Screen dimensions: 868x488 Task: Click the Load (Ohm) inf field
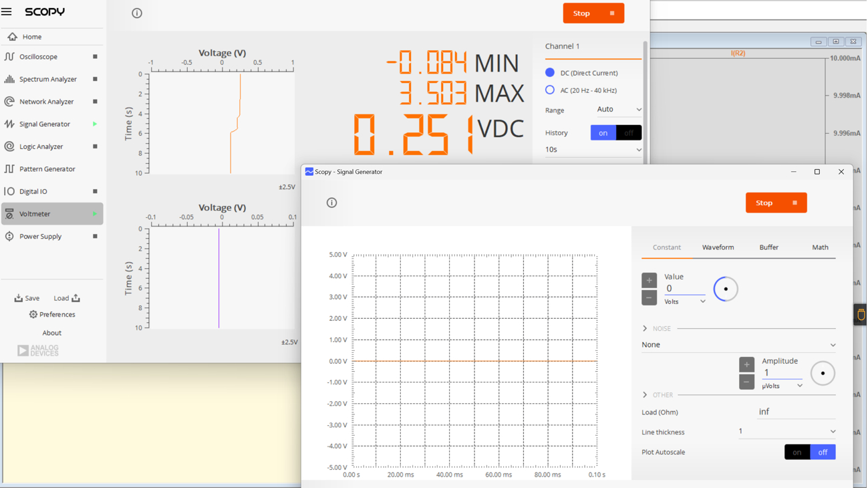pyautogui.click(x=796, y=412)
